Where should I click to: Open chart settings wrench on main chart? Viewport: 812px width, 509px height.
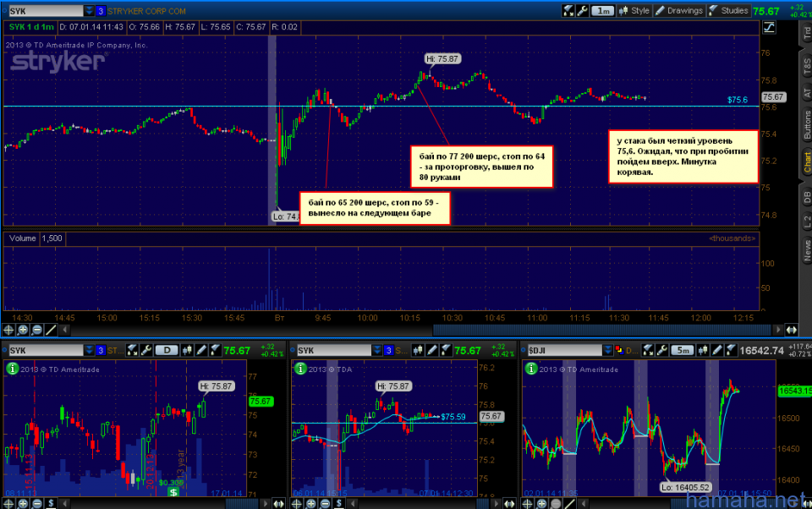(x=582, y=11)
